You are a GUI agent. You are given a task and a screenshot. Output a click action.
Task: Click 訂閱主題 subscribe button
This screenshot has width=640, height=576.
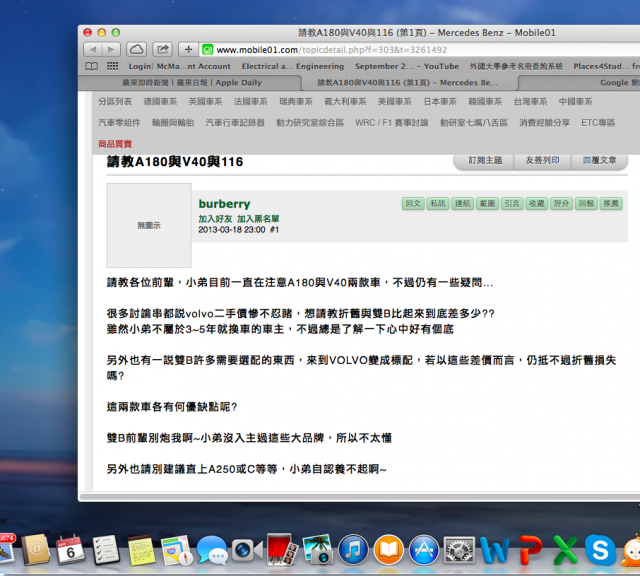point(485,160)
